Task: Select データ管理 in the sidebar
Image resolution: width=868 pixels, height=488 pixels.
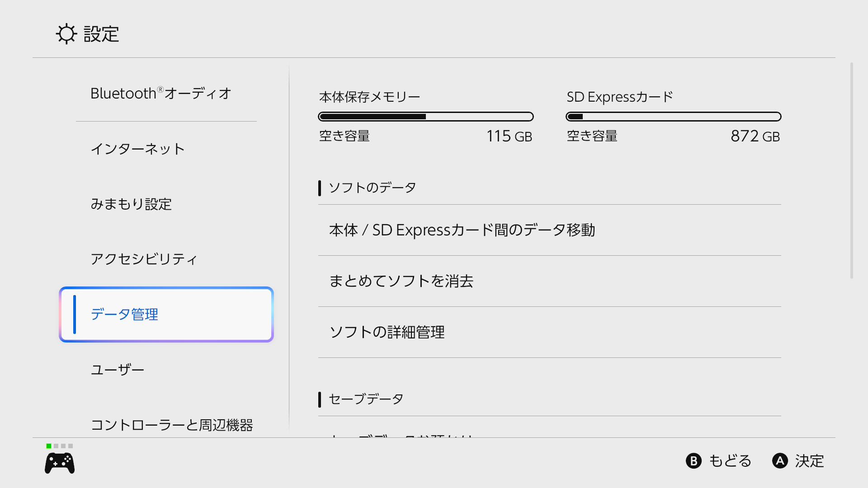Action: coord(166,314)
